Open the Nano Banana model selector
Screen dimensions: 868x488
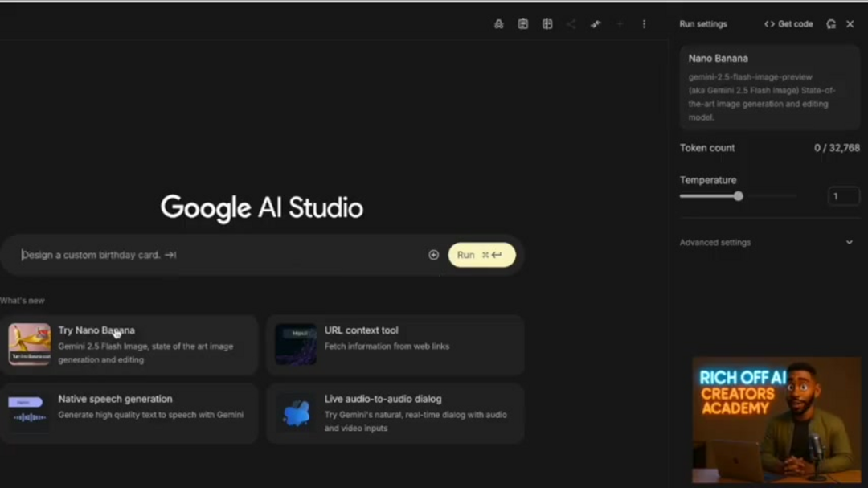769,87
